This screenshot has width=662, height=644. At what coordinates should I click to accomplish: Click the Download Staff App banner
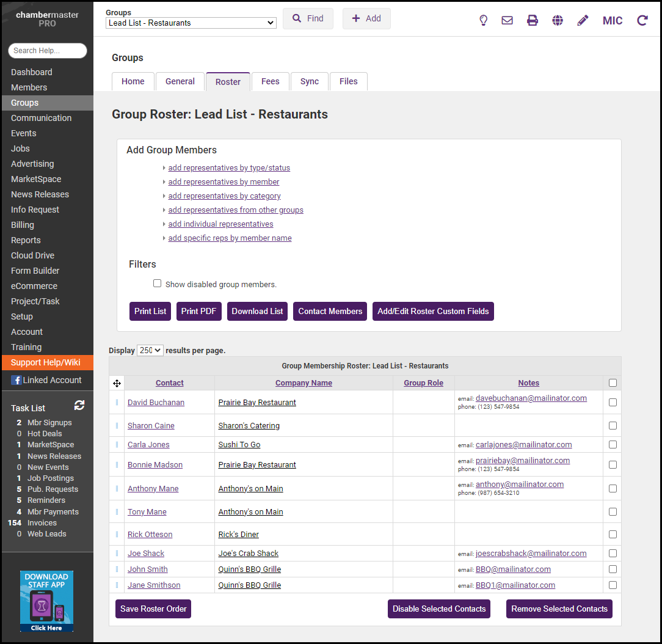click(x=46, y=601)
